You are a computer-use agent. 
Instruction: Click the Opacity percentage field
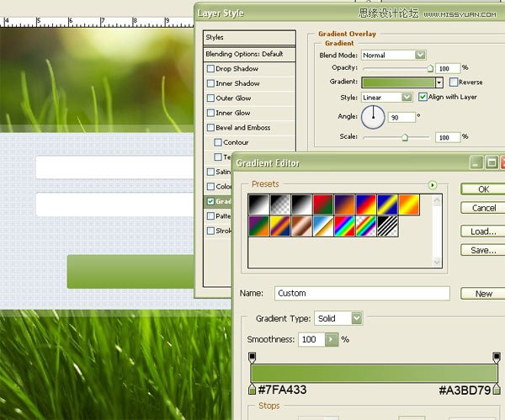tap(448, 68)
